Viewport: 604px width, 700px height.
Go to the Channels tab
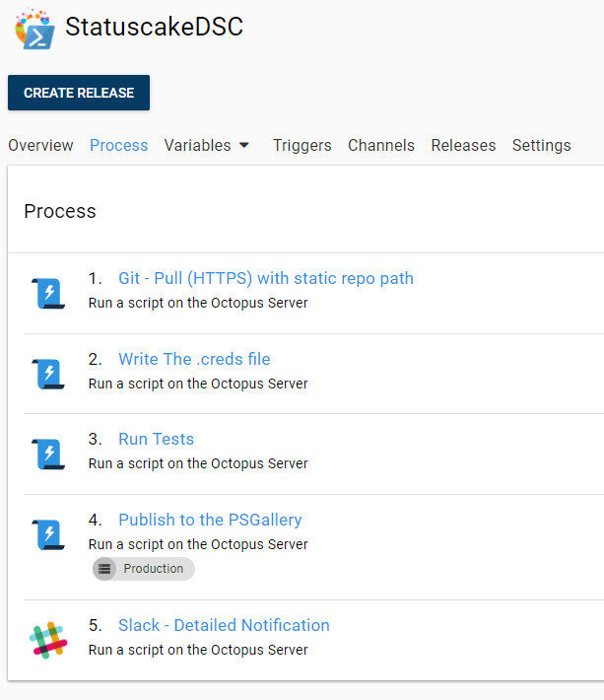(x=381, y=146)
